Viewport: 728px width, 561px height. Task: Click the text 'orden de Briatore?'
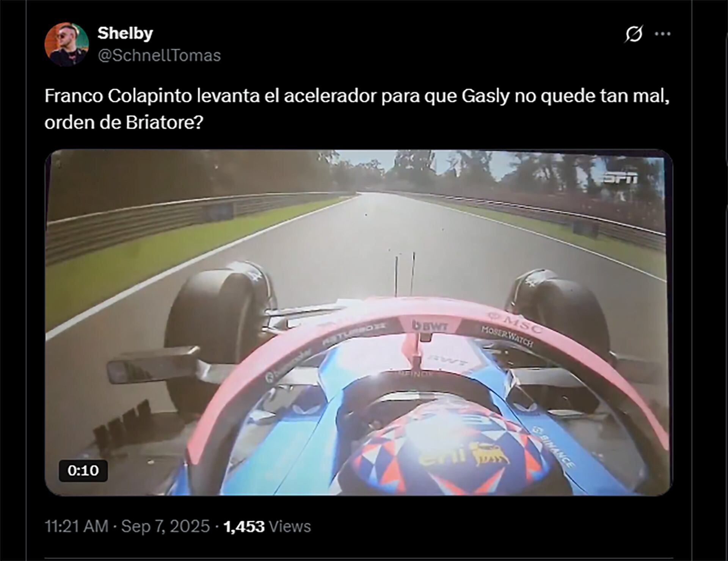(124, 122)
